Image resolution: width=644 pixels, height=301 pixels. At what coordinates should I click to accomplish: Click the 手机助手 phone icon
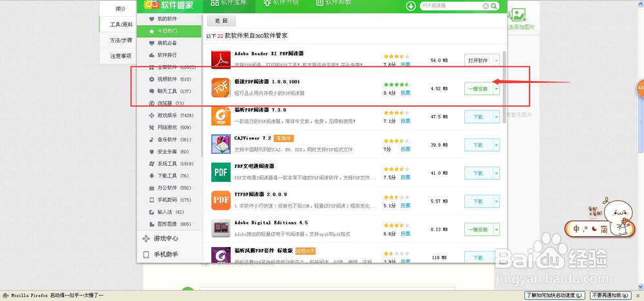coord(146,255)
